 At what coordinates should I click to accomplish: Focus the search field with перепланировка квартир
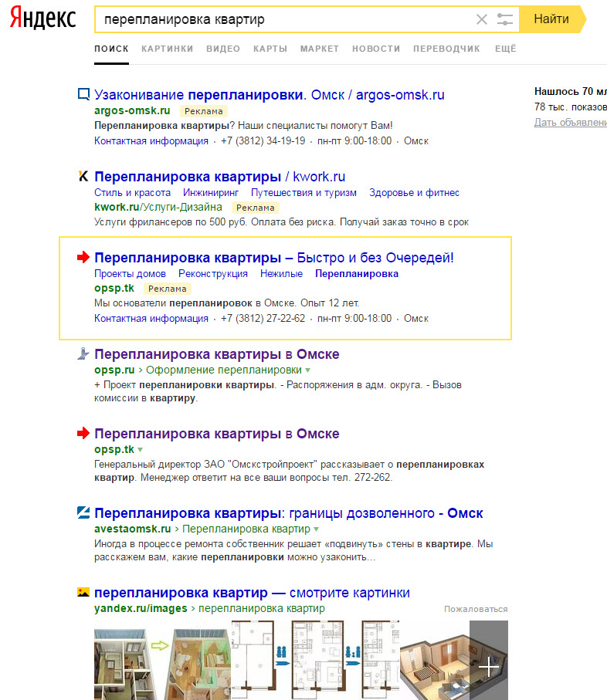(286, 19)
